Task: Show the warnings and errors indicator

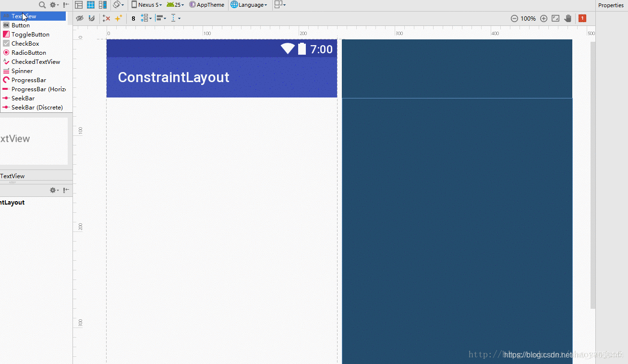Action: point(582,18)
